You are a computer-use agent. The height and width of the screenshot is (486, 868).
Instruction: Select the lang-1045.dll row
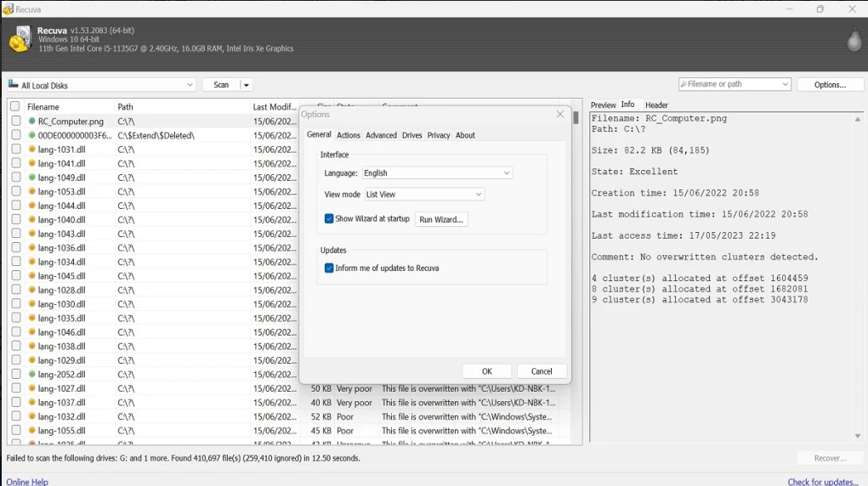click(153, 275)
